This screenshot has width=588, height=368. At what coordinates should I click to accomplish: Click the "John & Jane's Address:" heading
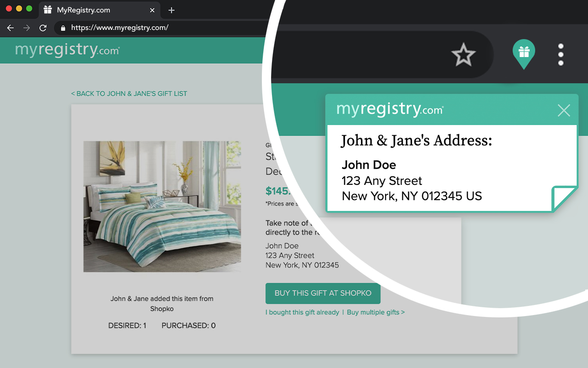416,141
